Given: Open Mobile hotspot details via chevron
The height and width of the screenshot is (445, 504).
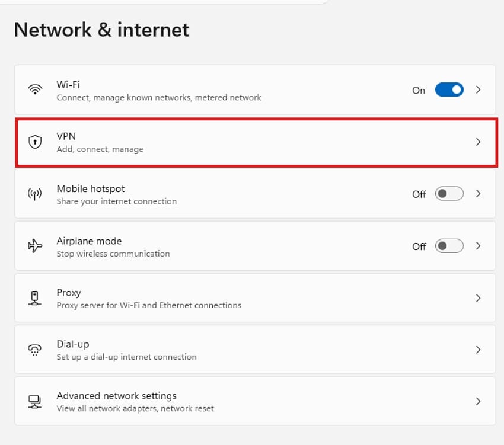Looking at the screenshot, I should 479,193.
